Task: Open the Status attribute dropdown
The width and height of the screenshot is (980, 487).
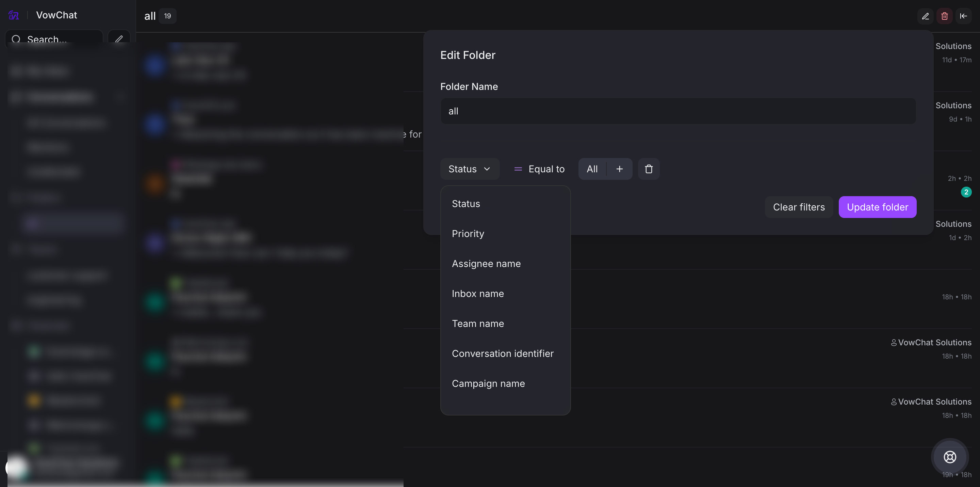Action: [x=470, y=169]
